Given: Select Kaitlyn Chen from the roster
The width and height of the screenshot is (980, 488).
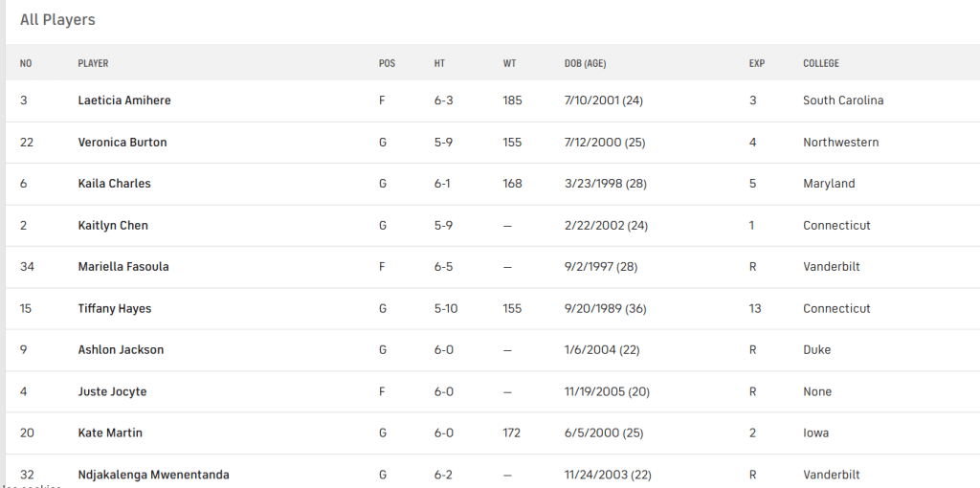Looking at the screenshot, I should 113,226.
